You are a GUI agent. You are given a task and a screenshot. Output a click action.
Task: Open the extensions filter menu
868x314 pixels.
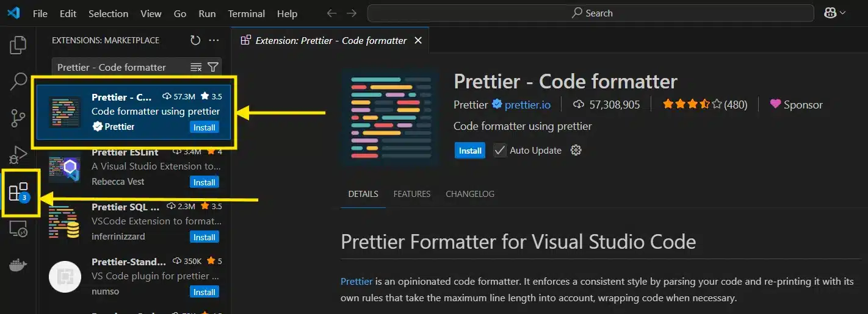212,67
